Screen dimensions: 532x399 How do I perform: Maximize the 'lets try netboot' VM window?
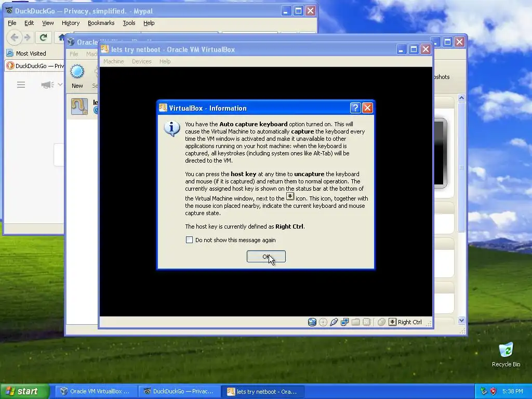click(414, 49)
